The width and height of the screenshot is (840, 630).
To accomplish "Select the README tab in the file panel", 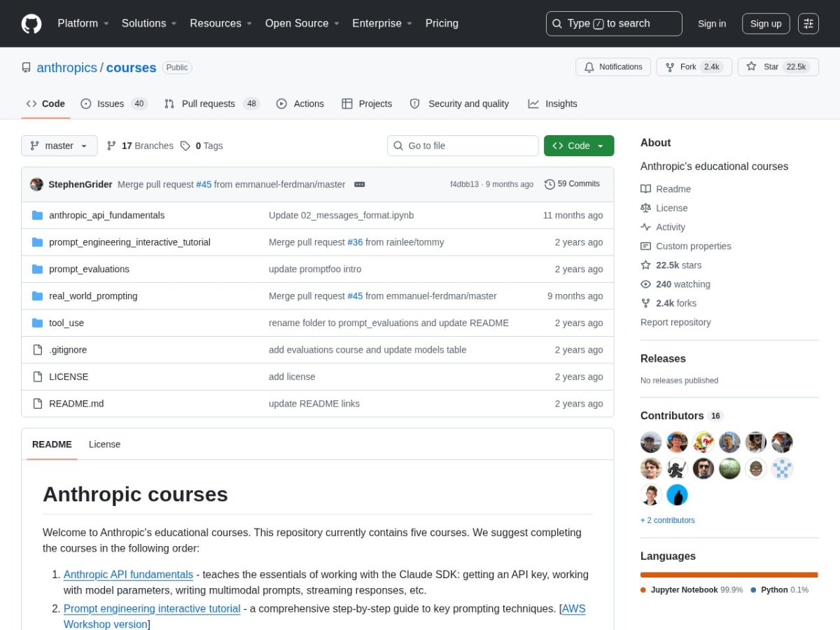I will point(52,444).
